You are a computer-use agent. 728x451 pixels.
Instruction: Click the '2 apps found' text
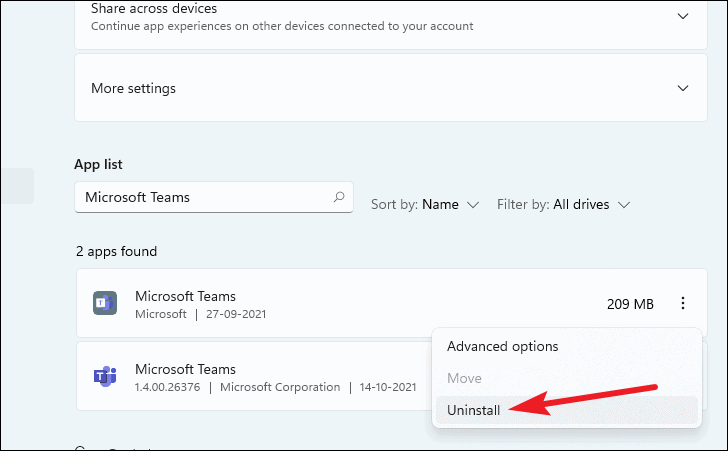pos(117,251)
